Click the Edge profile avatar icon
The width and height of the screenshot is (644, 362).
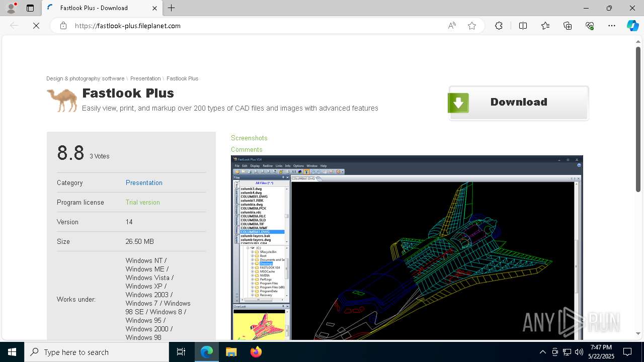[x=11, y=8]
